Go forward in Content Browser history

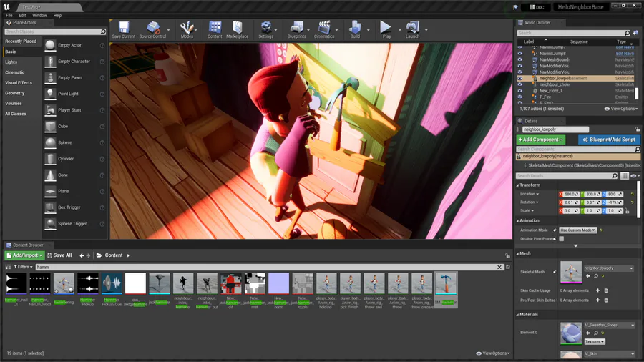tap(88, 255)
